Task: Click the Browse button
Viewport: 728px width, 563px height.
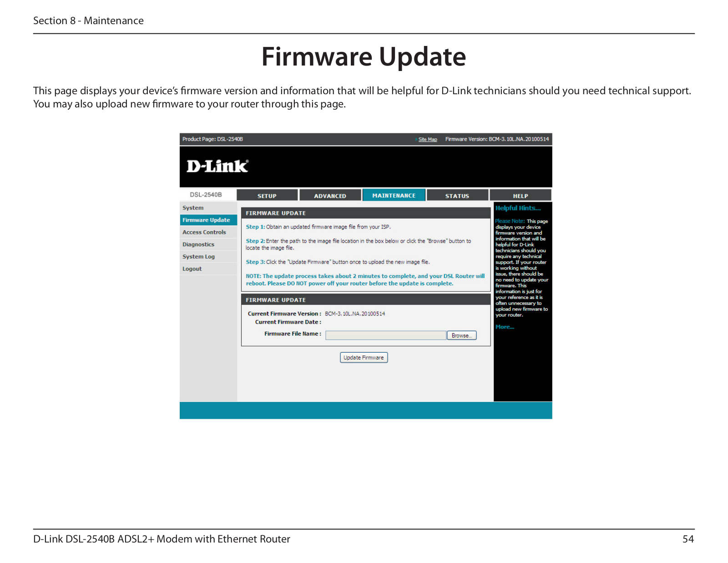Action: [462, 335]
